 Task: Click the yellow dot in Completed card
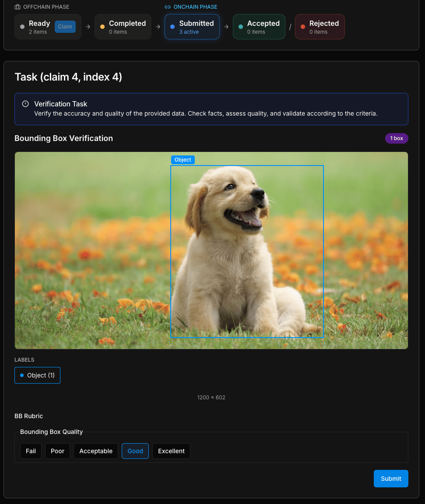coord(102,27)
